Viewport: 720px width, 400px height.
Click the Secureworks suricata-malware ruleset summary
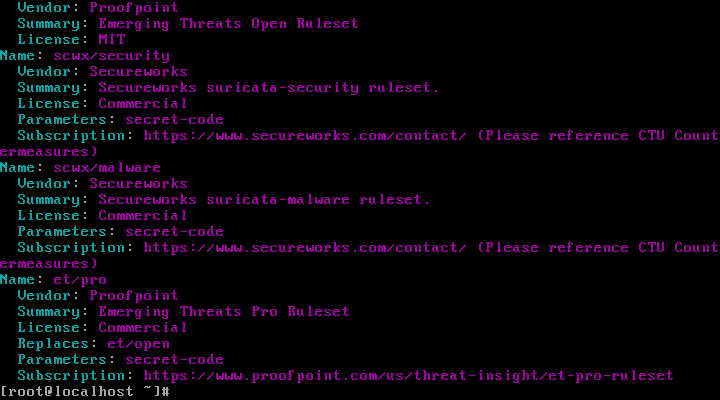point(264,200)
